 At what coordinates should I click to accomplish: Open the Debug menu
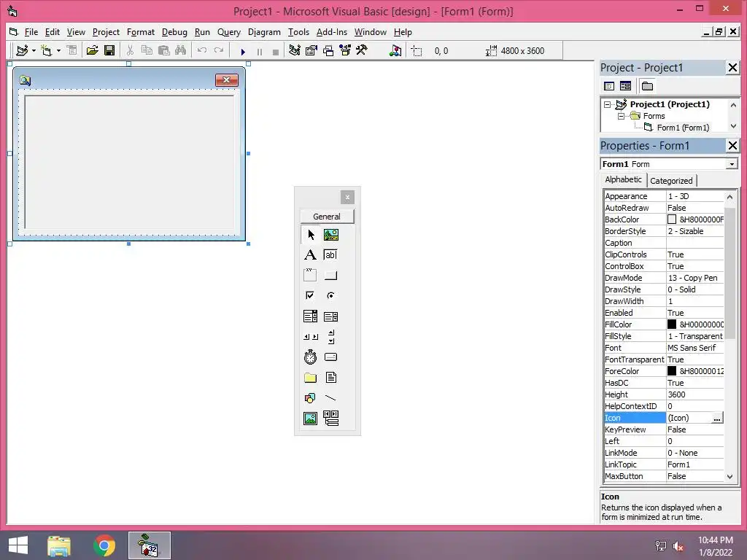[x=174, y=32]
